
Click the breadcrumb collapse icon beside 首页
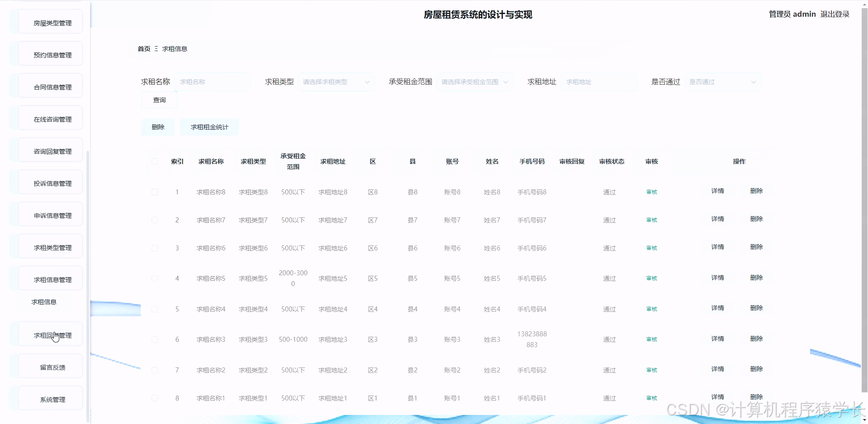coord(156,48)
